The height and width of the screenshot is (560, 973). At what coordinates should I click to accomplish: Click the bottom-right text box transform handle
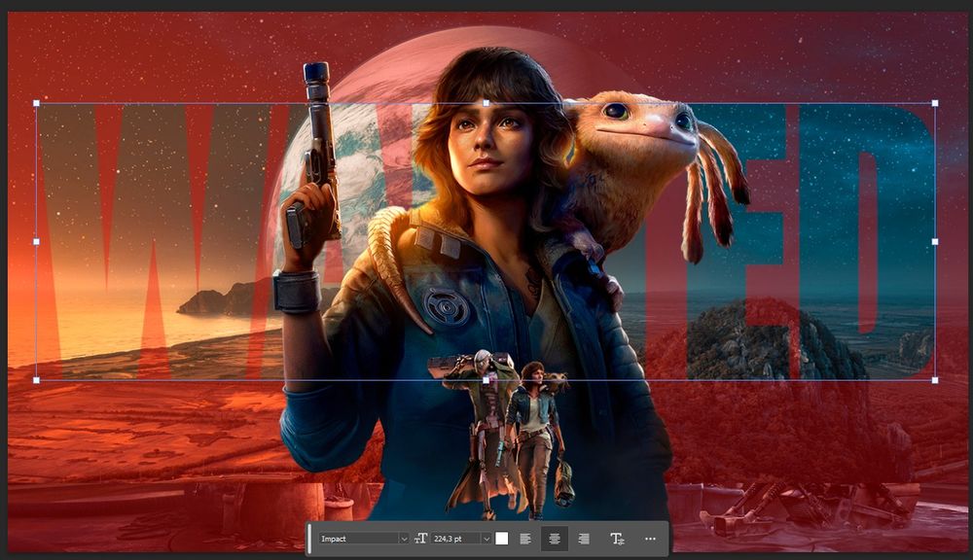tap(935, 380)
